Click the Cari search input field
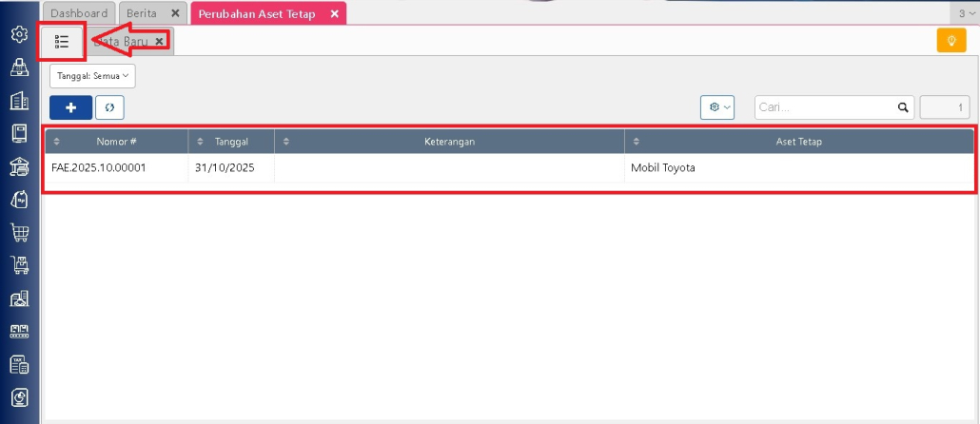The height and width of the screenshot is (424, 980). [824, 107]
